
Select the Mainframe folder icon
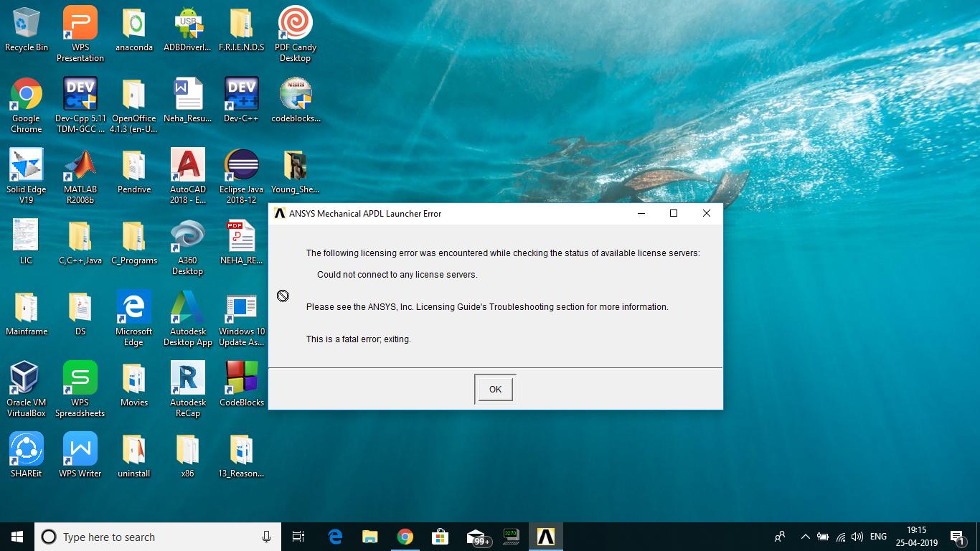pos(27,314)
